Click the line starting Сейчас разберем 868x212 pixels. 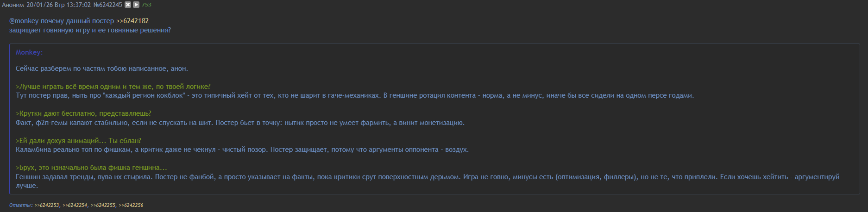pyautogui.click(x=102, y=69)
